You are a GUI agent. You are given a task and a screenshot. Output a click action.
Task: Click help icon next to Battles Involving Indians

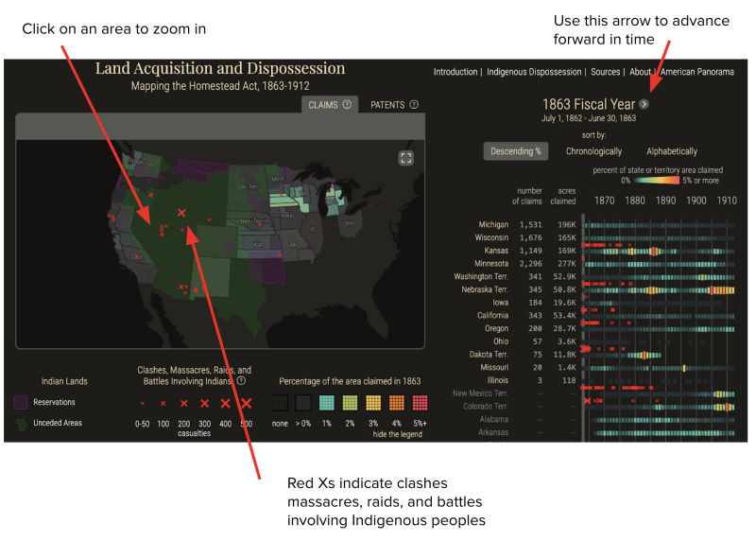(x=241, y=381)
